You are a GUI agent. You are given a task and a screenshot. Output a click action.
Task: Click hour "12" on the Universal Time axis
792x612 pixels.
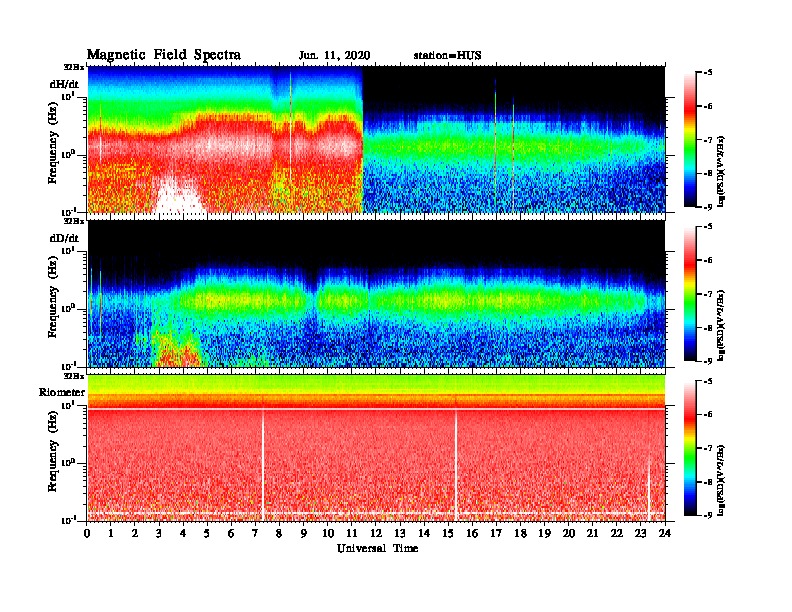point(376,534)
